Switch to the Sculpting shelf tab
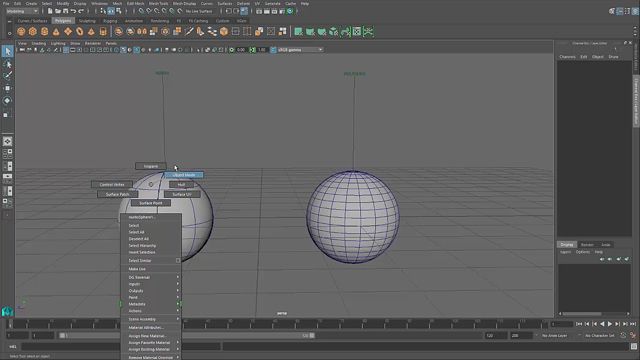The height and width of the screenshot is (360, 640). [87, 20]
